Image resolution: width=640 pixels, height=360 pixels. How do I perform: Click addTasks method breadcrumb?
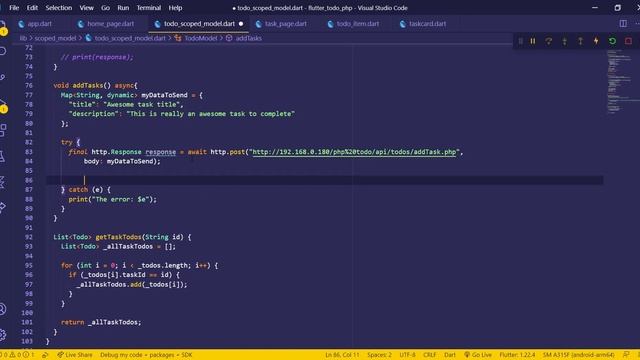pos(248,38)
